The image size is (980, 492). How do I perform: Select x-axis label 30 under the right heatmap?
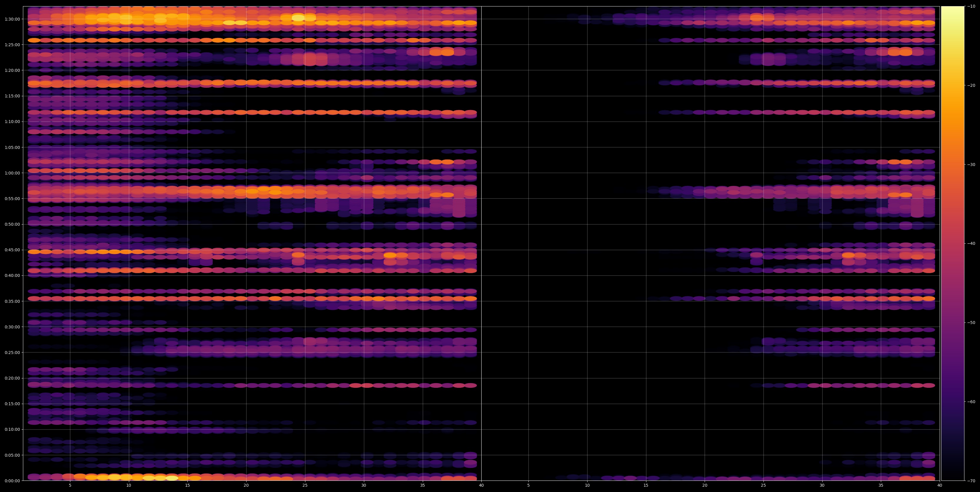(822, 486)
